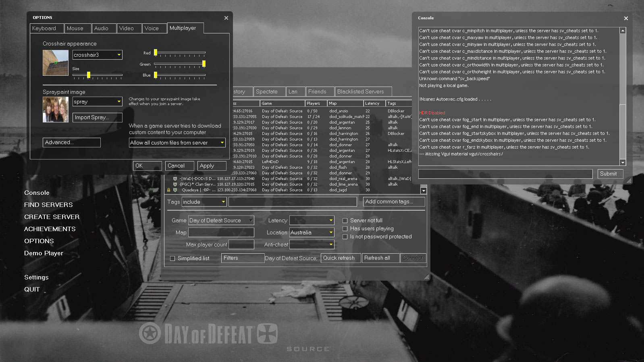Image resolution: width=644 pixels, height=362 pixels.
Task: Click the console scrollbar up arrow
Action: pyautogui.click(x=623, y=31)
